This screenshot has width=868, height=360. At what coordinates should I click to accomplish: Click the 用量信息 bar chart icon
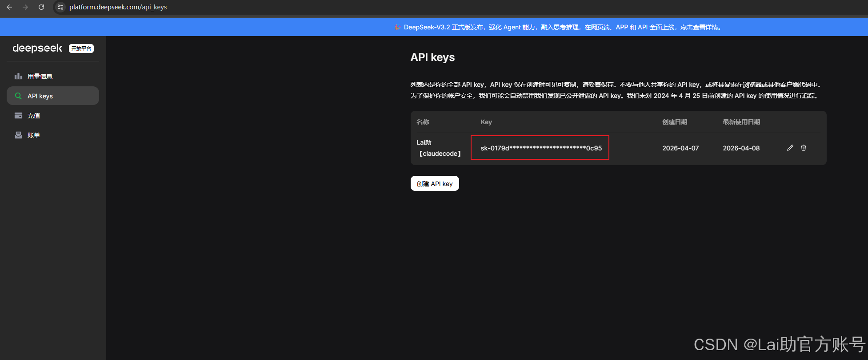click(18, 77)
